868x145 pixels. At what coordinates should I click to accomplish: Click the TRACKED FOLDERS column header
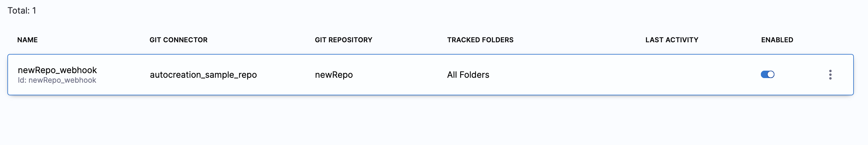(x=480, y=40)
